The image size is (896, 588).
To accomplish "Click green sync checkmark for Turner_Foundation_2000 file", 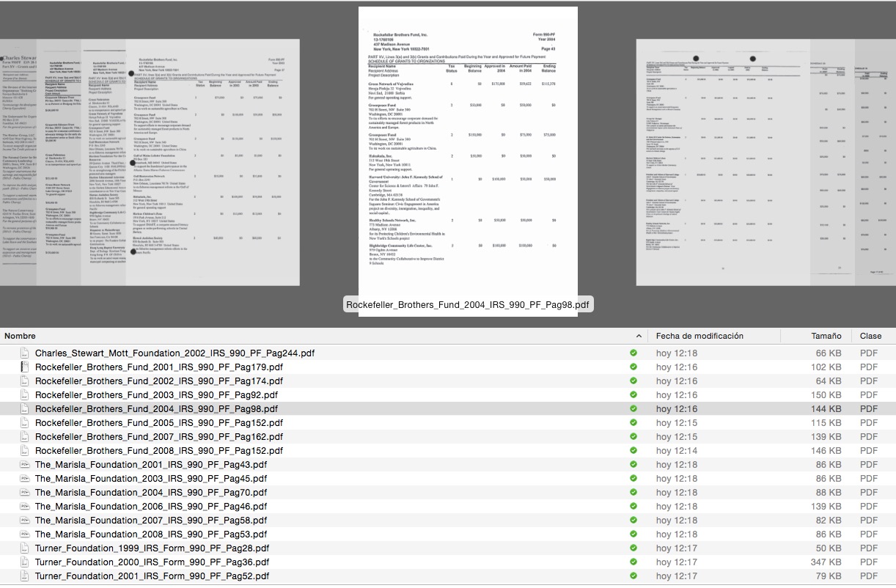I will (634, 562).
